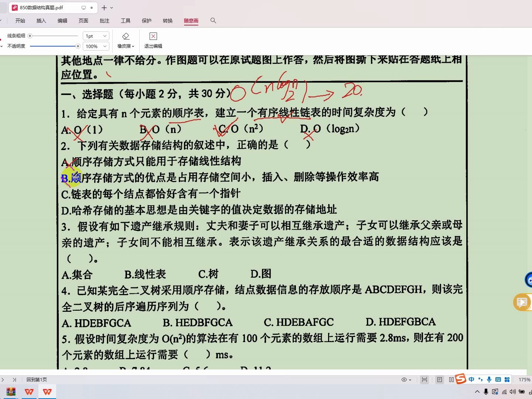Open the 1pt line width dropdown
Image resolution: width=532 pixels, height=399 pixels.
(x=96, y=36)
